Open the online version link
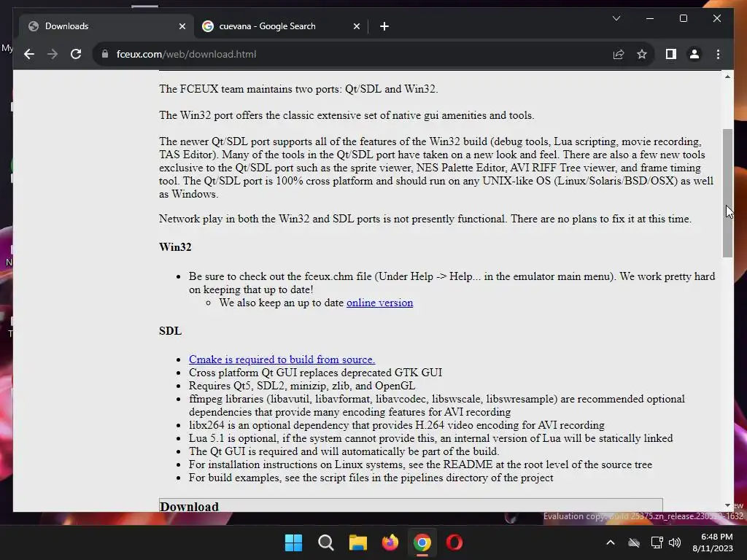Image resolution: width=747 pixels, height=560 pixels. coord(379,303)
